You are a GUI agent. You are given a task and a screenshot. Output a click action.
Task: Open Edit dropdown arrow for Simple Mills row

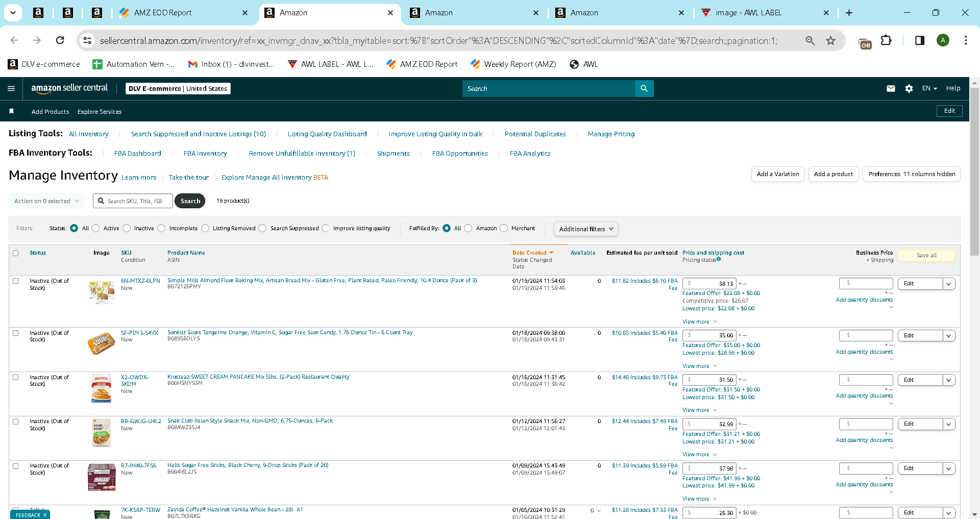click(949, 284)
